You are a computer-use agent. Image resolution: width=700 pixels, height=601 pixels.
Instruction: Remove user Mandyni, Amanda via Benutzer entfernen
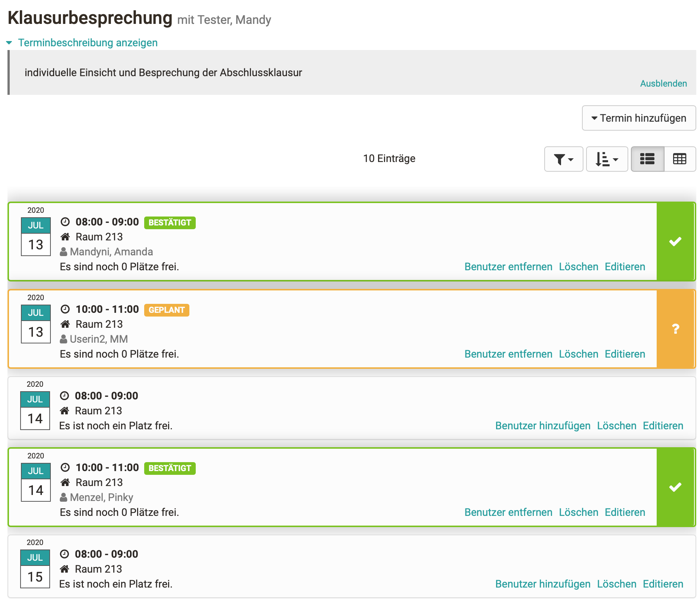pyautogui.click(x=508, y=267)
